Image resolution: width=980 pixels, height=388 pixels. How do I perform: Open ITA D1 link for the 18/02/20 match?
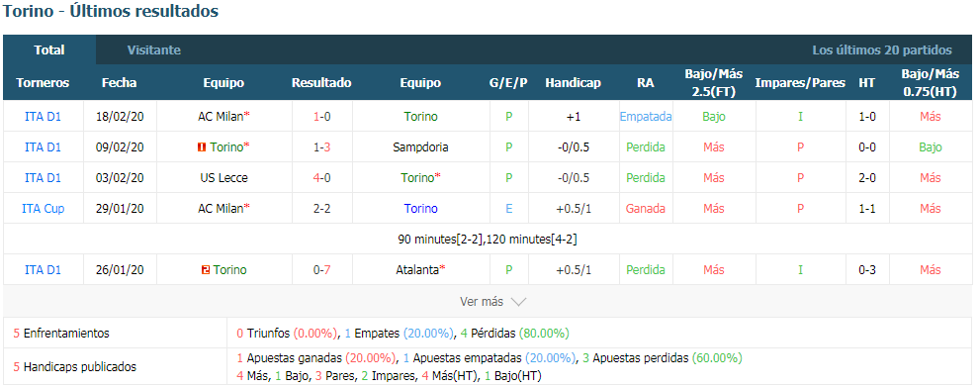[44, 117]
